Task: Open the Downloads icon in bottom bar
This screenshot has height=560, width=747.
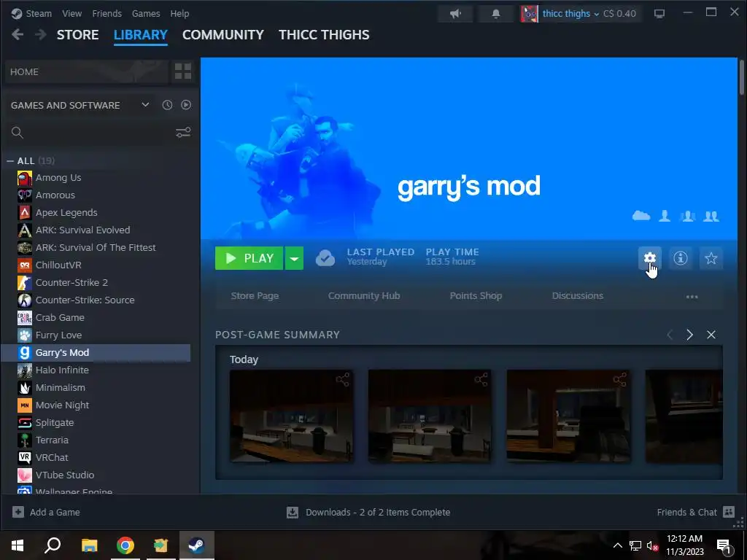Action: coord(293,513)
